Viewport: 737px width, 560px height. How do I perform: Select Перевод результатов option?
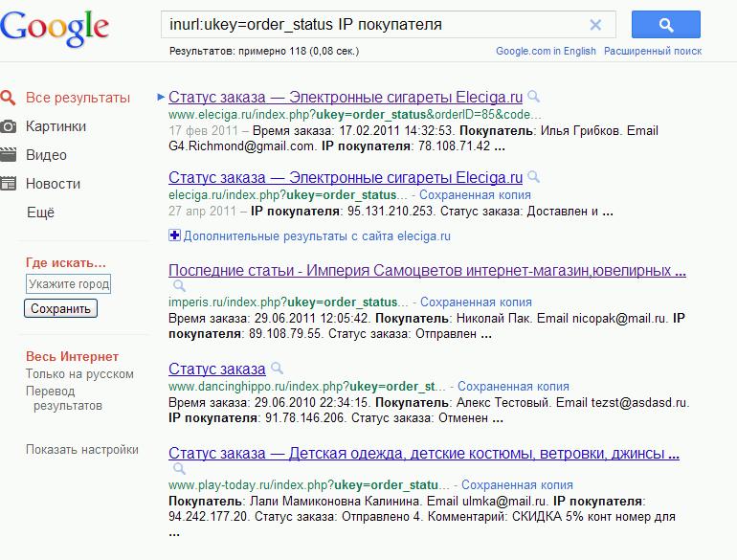tap(64, 398)
